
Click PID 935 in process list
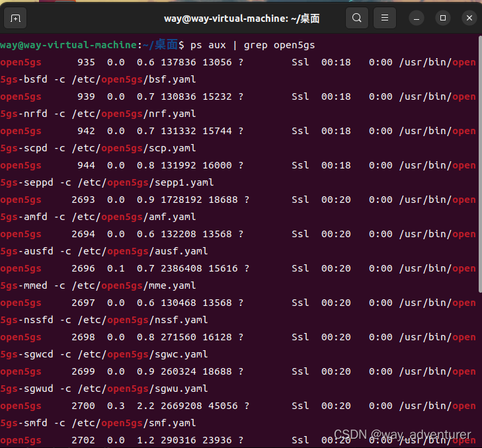(86, 62)
